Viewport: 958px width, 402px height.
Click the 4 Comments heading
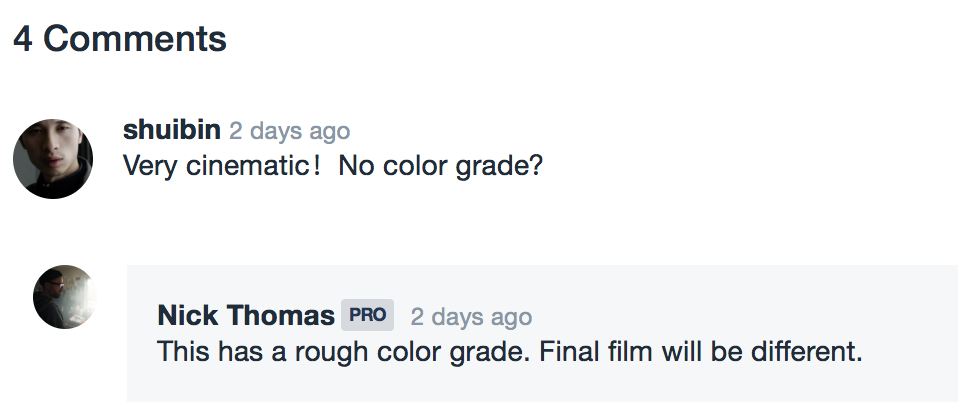(120, 38)
